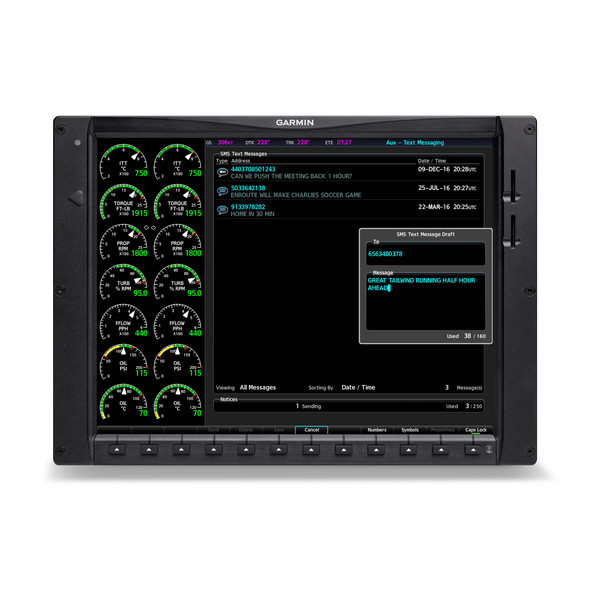Select the left engine PROP RPM gauge
600x600 pixels.
coord(124,245)
